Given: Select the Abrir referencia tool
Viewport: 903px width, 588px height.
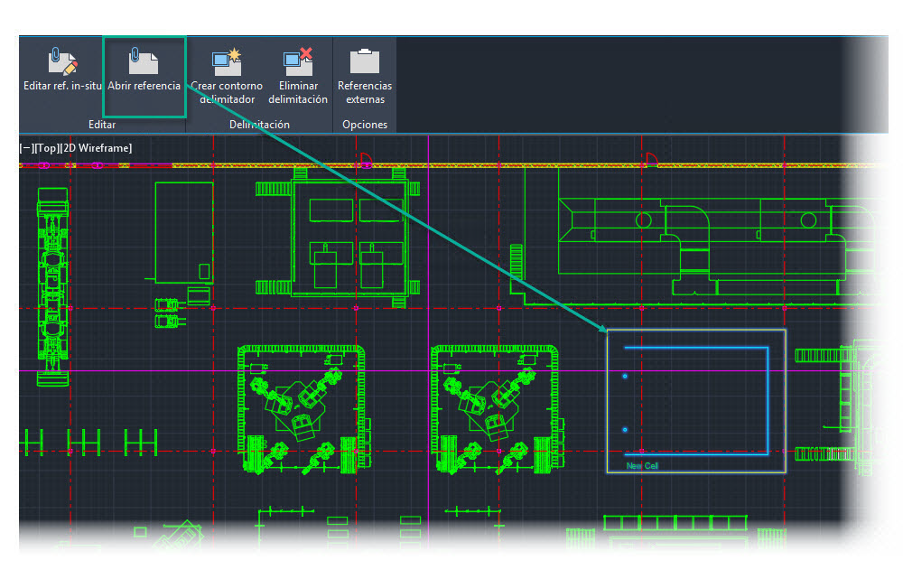Looking at the screenshot, I should point(143,72).
